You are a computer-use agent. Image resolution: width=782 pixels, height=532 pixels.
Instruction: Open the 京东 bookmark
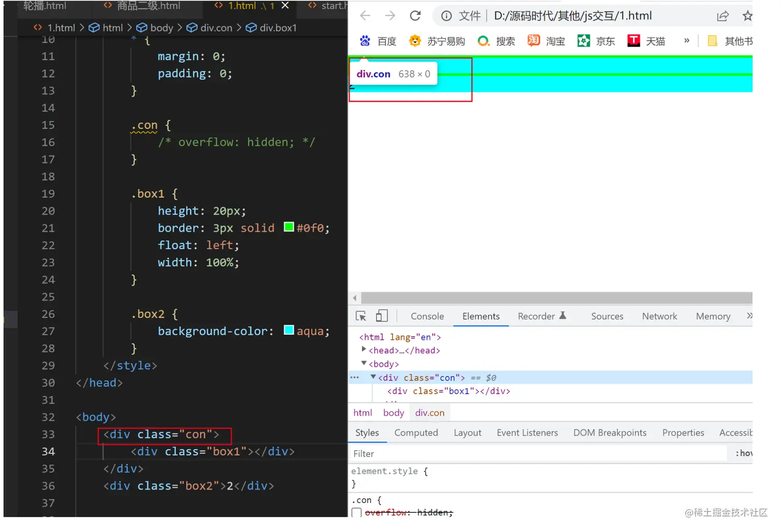point(596,41)
